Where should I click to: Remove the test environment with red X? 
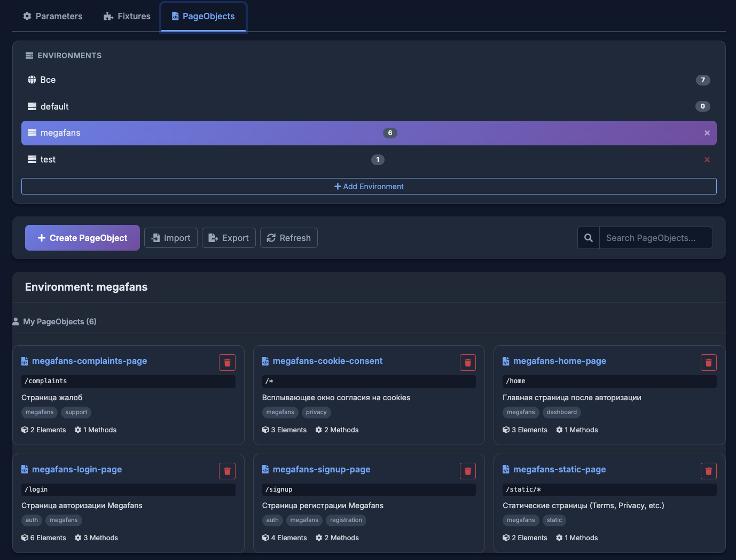coord(707,160)
